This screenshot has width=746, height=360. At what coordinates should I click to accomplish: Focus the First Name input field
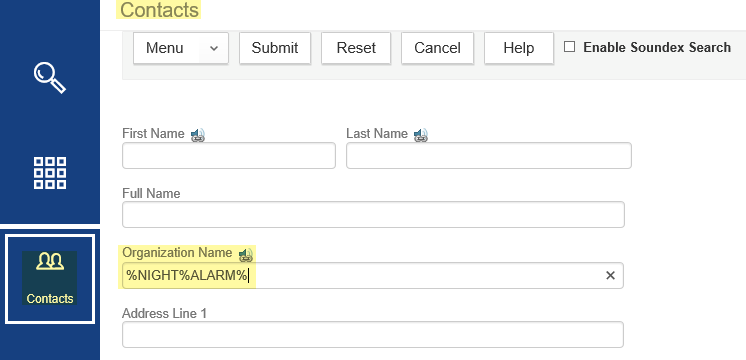(x=229, y=156)
